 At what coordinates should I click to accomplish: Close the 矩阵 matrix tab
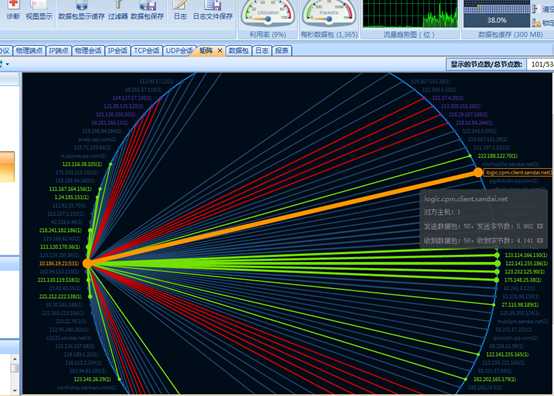220,51
